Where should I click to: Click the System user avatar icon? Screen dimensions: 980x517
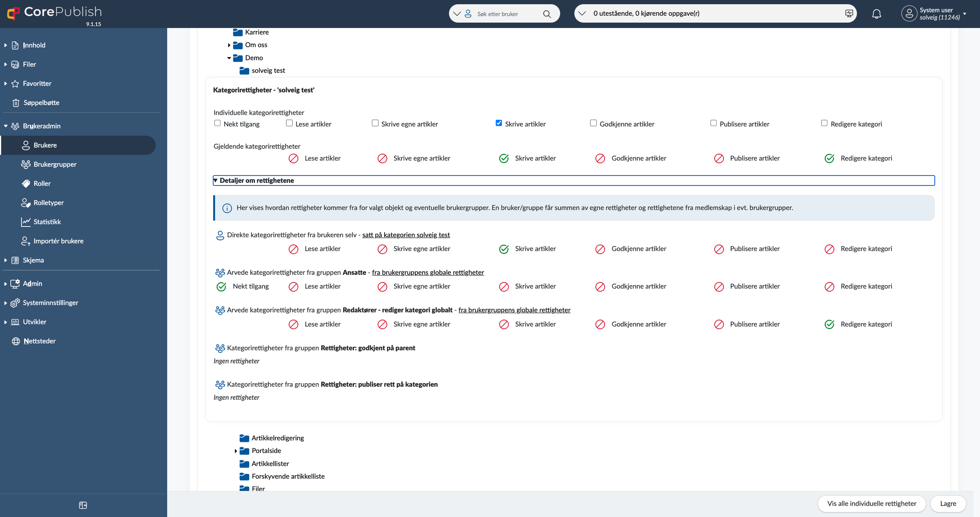coord(909,13)
